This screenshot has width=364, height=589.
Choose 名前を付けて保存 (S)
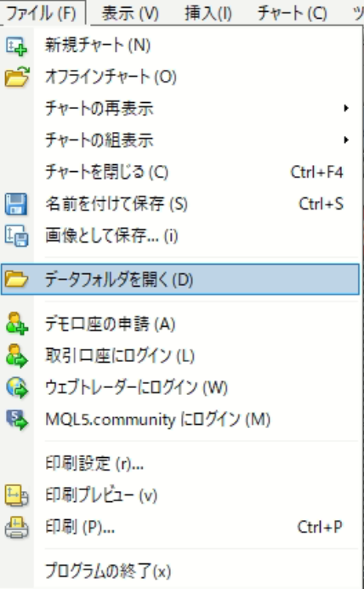point(117,204)
